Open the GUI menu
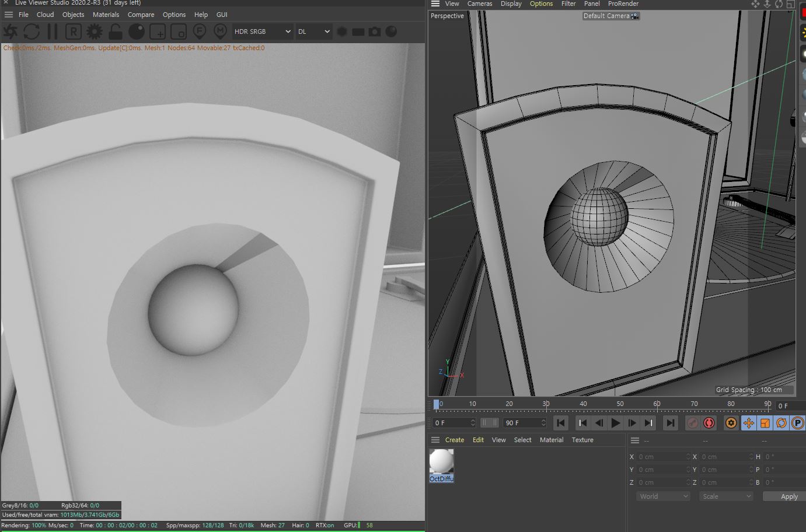Viewport: 806px width, 532px height. pos(222,15)
